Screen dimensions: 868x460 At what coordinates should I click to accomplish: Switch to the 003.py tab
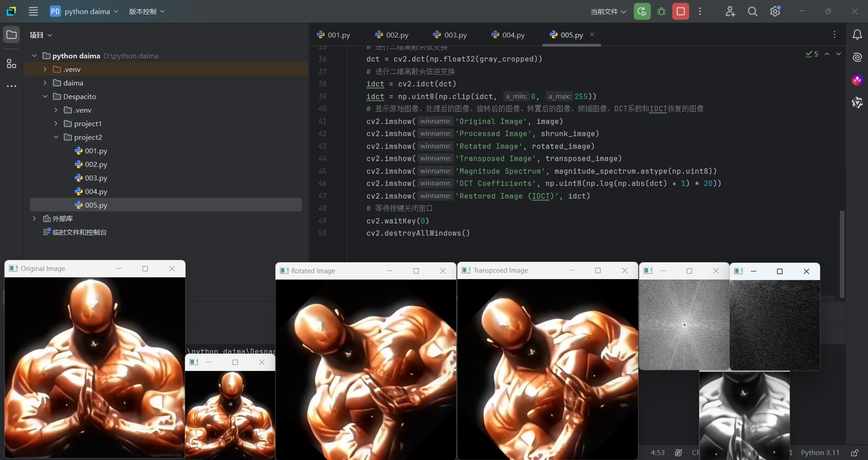[450, 35]
